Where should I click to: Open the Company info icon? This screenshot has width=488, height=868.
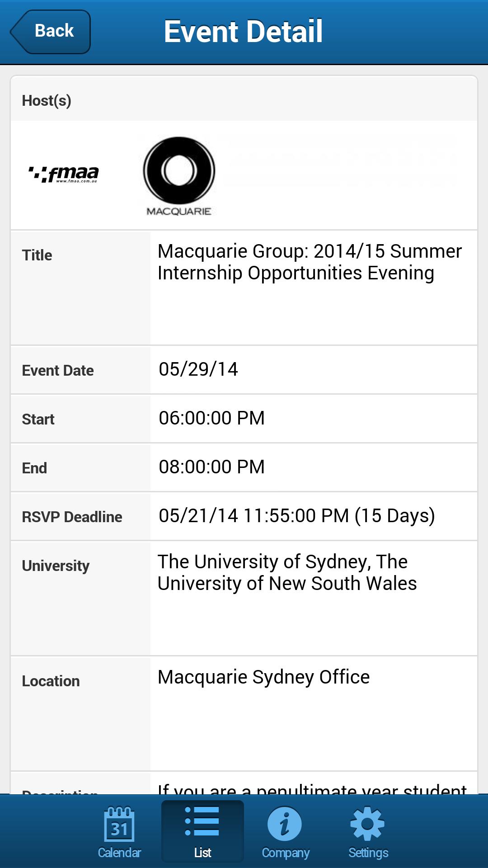(x=285, y=831)
